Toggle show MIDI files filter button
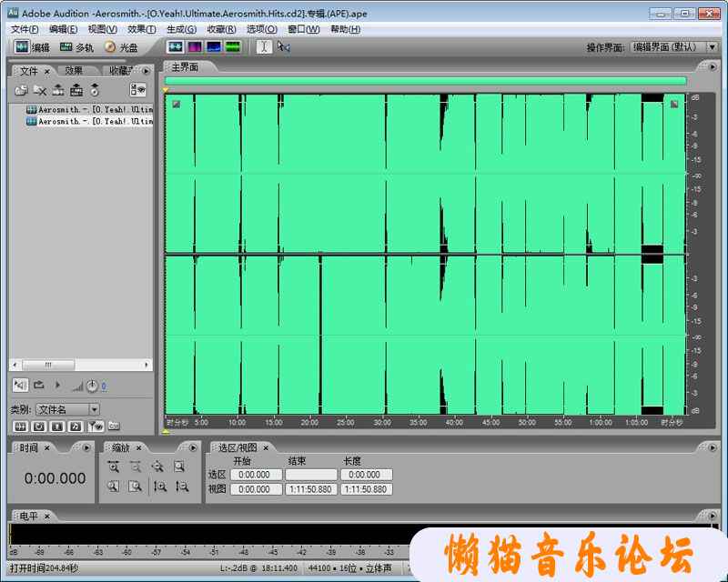Screen dimensions: 728x582 tap(76, 426)
